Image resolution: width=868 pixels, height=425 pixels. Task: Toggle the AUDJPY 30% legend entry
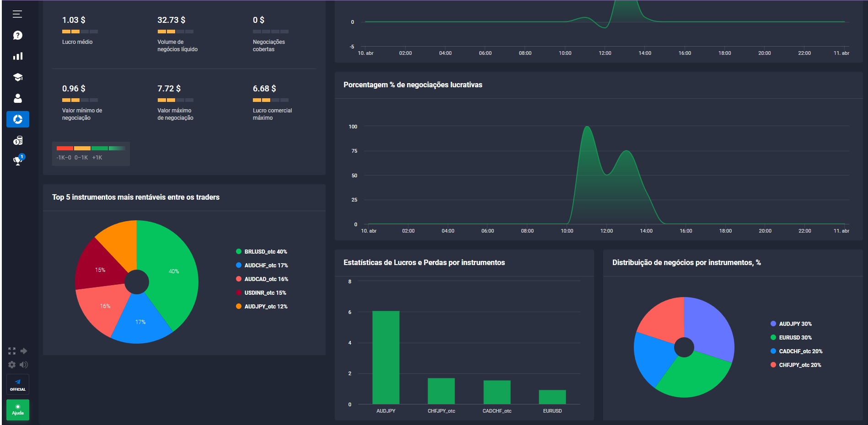(x=791, y=324)
